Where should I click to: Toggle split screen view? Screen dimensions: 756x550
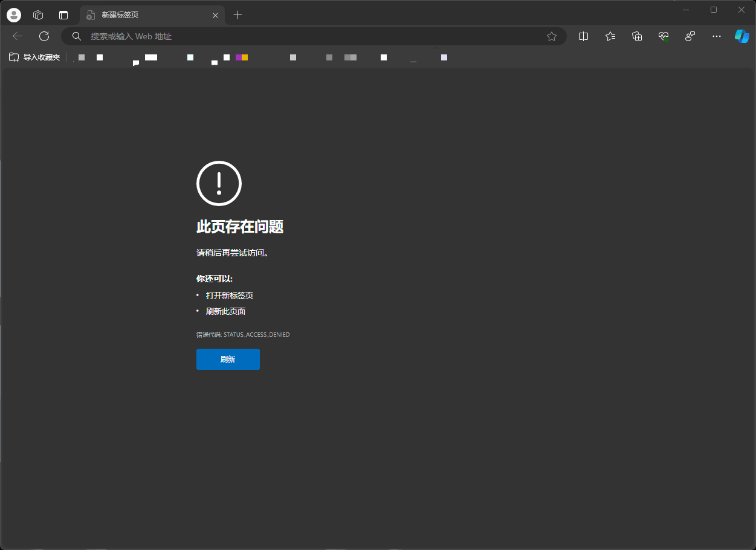583,36
